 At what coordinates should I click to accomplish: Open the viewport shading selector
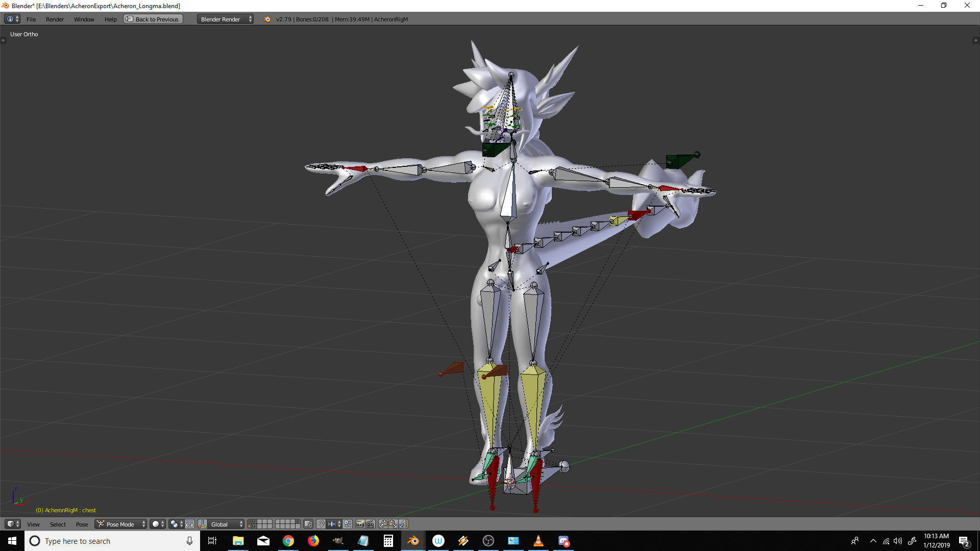(x=158, y=524)
